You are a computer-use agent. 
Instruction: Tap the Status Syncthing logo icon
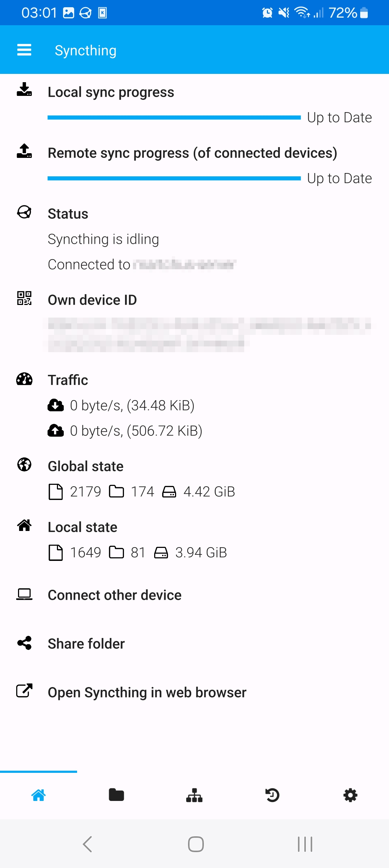point(24,212)
